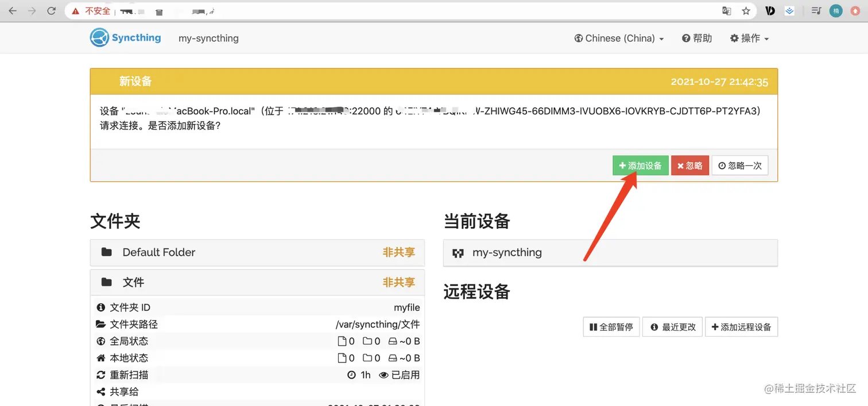Open the Chinese (China) language dropdown
868x406 pixels.
click(x=619, y=38)
